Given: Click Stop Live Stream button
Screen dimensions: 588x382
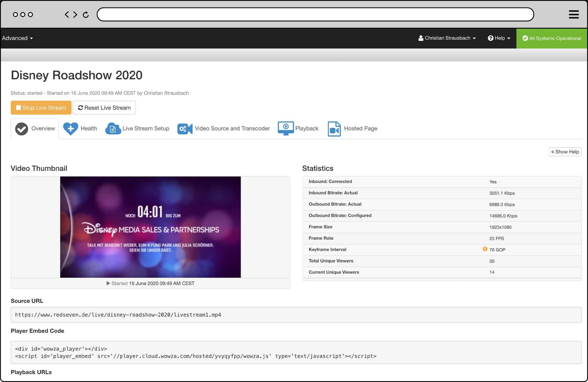Looking at the screenshot, I should (x=41, y=108).
